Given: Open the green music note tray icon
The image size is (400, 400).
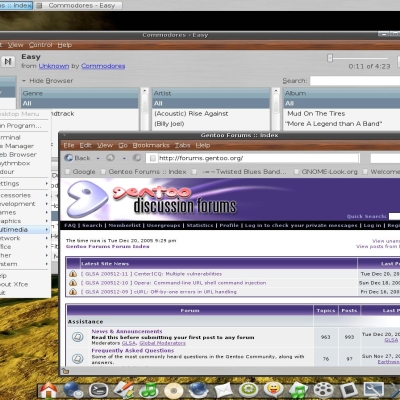Looking at the screenshot, I should coord(148,390).
